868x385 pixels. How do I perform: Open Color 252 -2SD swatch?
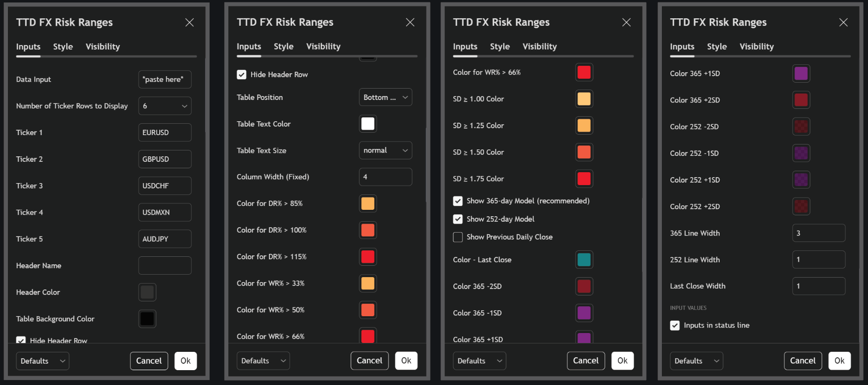click(x=801, y=127)
